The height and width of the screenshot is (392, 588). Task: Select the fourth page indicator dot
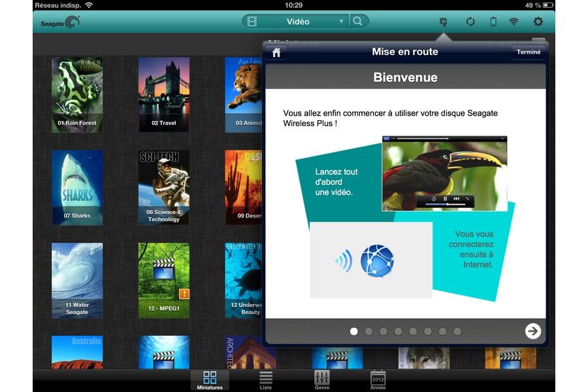[x=399, y=331]
